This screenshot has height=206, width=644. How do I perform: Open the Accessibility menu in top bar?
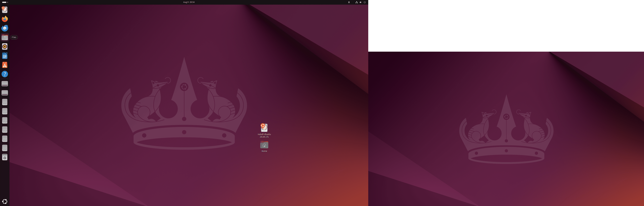349,2
